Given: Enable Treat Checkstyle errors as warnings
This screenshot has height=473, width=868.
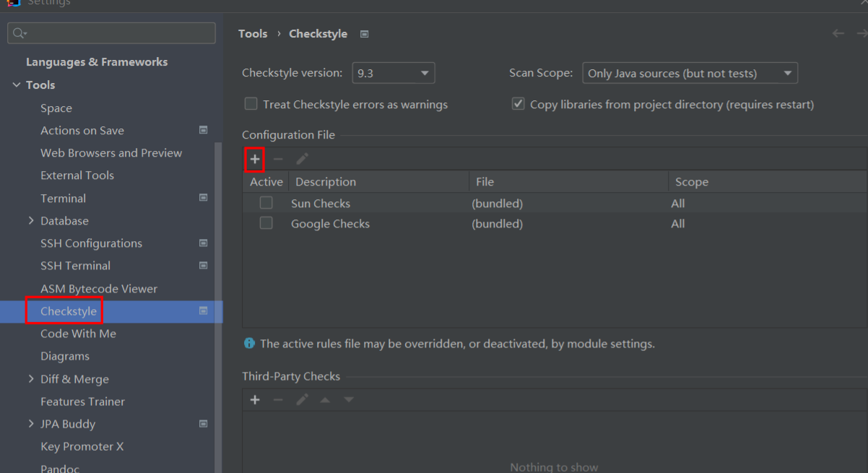Looking at the screenshot, I should [x=251, y=104].
